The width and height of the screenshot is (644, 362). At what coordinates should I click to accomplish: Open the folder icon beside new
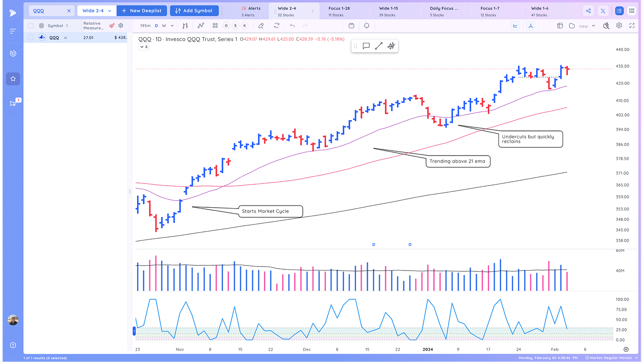(571, 26)
